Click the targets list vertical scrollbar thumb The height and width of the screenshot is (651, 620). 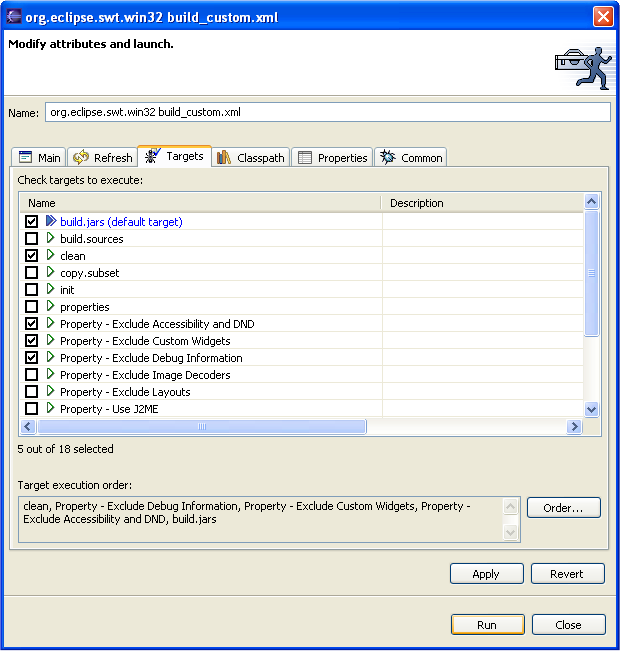[x=591, y=273]
